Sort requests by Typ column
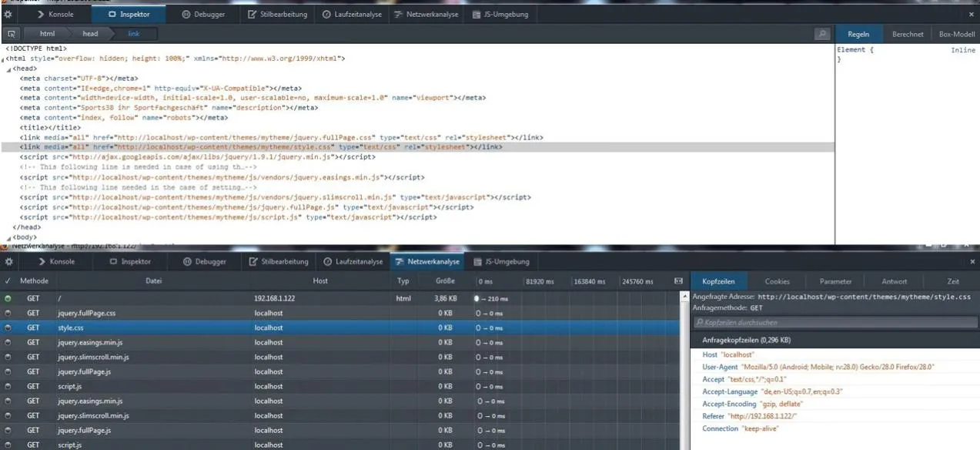 403,281
